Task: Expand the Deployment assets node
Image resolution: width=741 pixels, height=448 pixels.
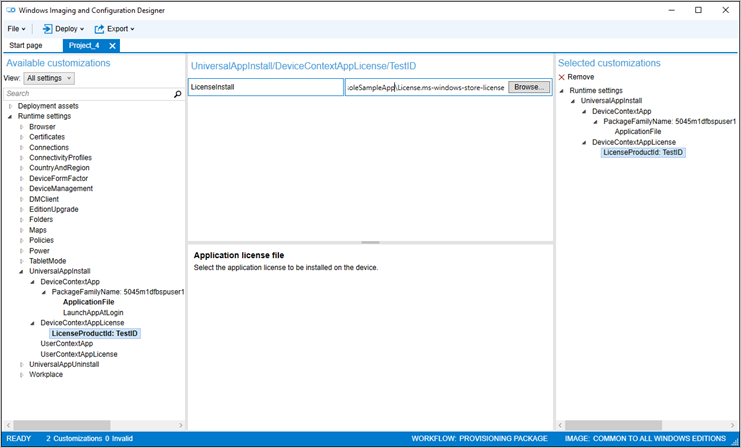Action: coord(10,106)
